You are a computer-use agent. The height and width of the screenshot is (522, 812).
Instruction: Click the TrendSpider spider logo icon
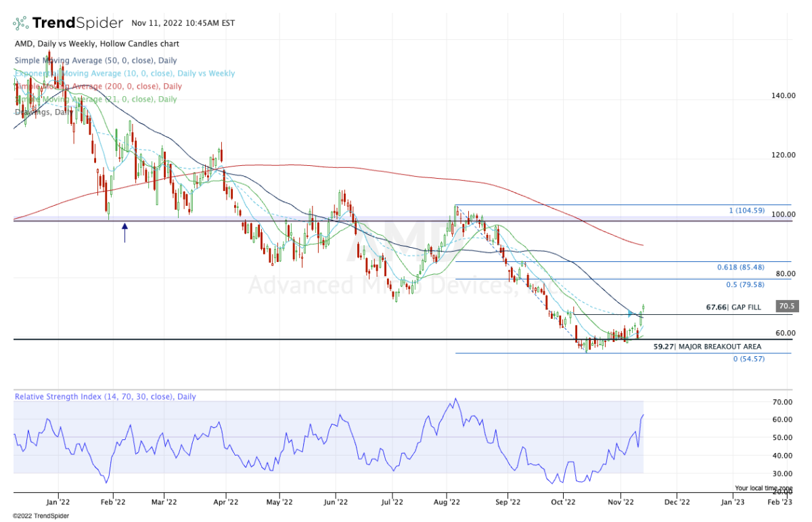[x=21, y=23]
